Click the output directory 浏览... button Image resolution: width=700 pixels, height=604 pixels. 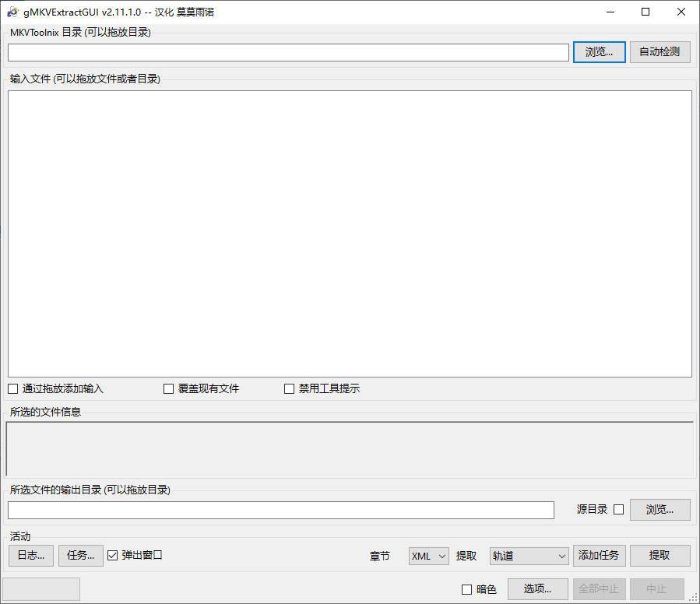pos(660,510)
